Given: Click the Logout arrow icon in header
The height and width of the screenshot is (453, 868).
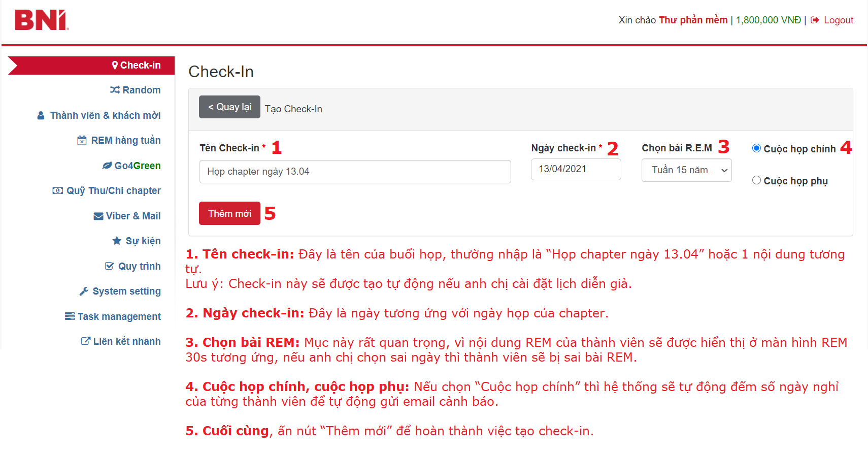Looking at the screenshot, I should tap(815, 20).
